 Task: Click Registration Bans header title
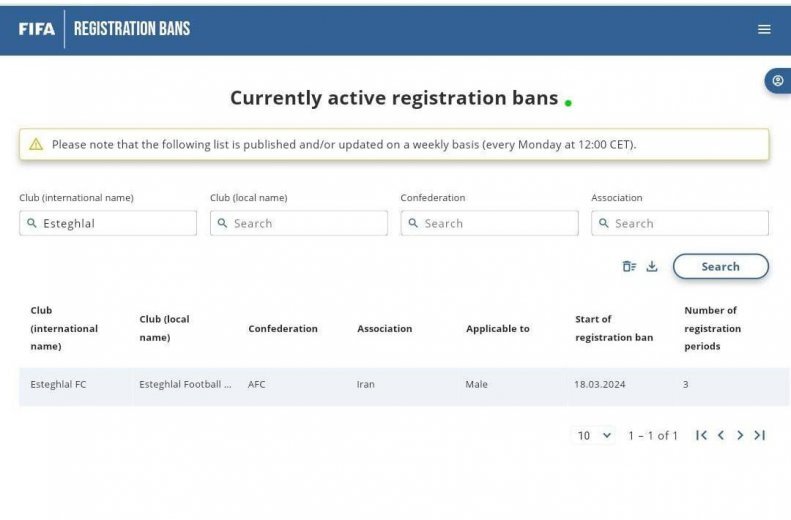pyautogui.click(x=132, y=29)
